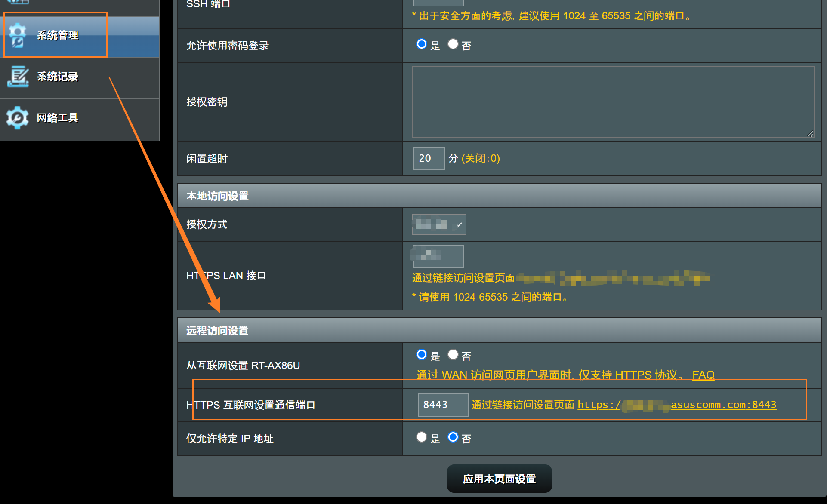Open the 网络工具 gear wrench icon
Screen dimensions: 827x504
click(17, 117)
